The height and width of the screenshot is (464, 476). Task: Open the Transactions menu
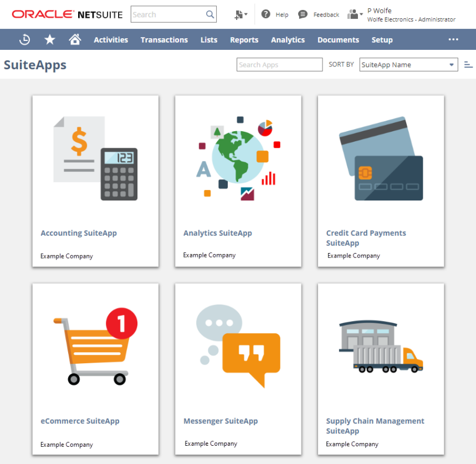(164, 40)
